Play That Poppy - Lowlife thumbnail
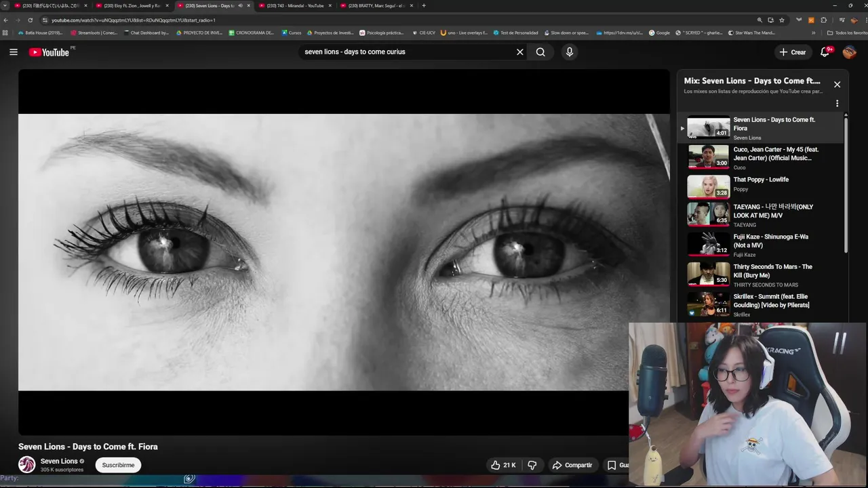 pyautogui.click(x=708, y=186)
